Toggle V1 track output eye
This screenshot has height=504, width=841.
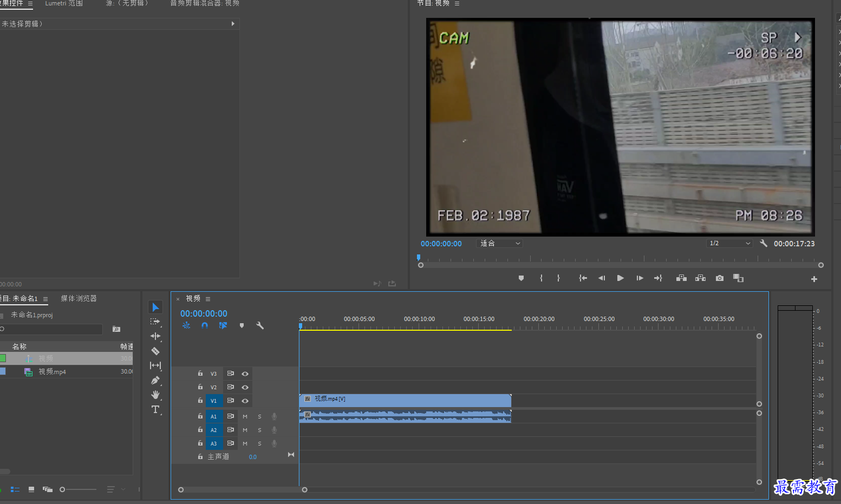pyautogui.click(x=245, y=401)
